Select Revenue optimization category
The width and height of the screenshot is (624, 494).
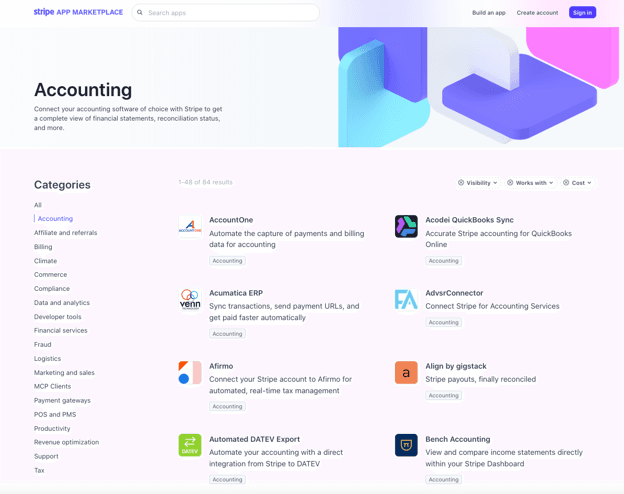[x=66, y=442]
